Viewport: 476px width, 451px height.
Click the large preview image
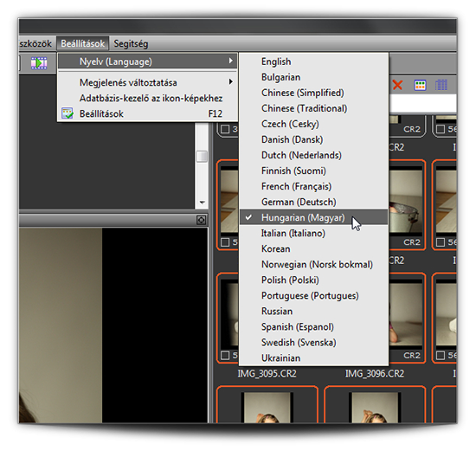pos(61,325)
